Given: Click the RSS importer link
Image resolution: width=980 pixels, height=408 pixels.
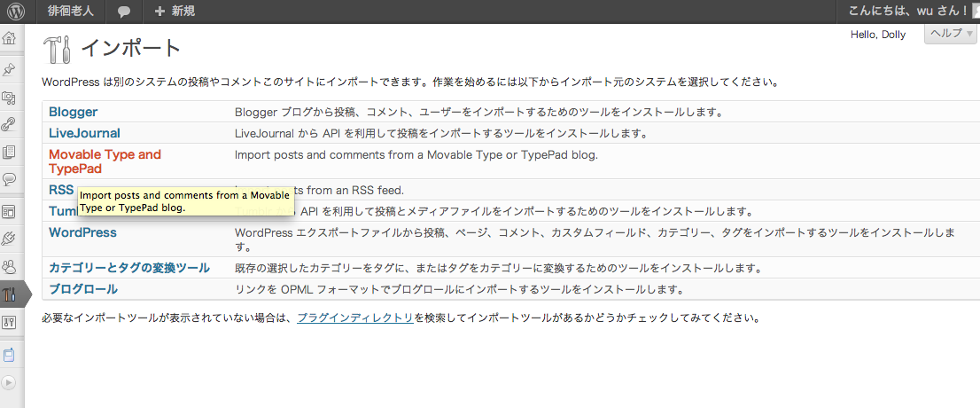Looking at the screenshot, I should pos(61,189).
